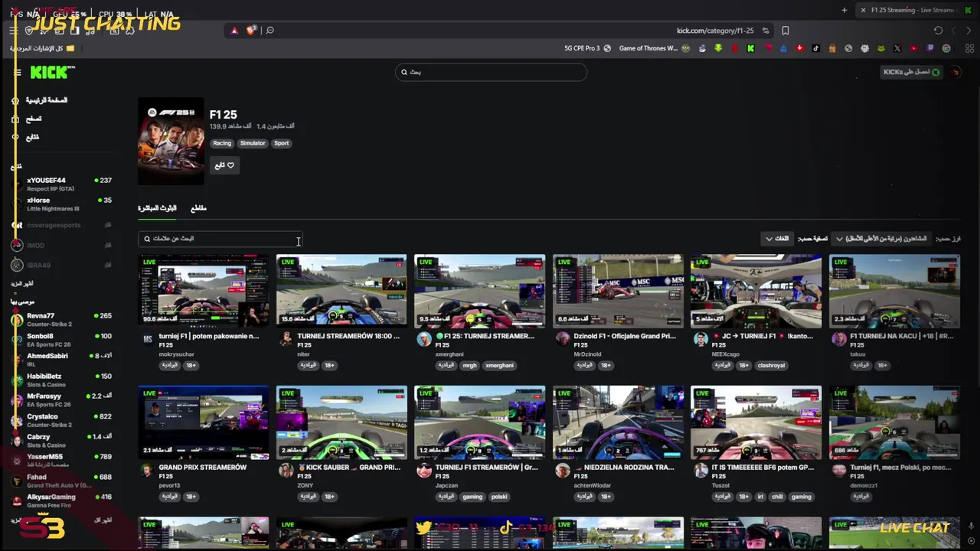Viewport: 980px width, 551px height.
Task: Select the Sport tag
Action: (282, 143)
